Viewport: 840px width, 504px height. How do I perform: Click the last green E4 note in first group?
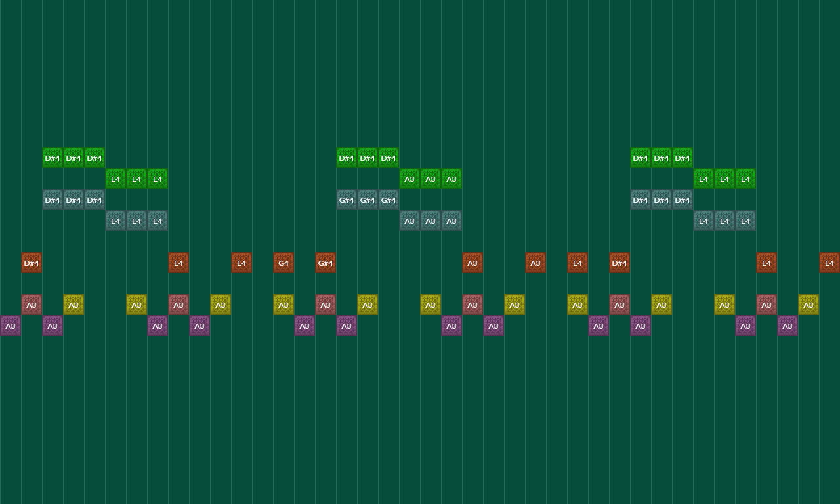coord(157,178)
